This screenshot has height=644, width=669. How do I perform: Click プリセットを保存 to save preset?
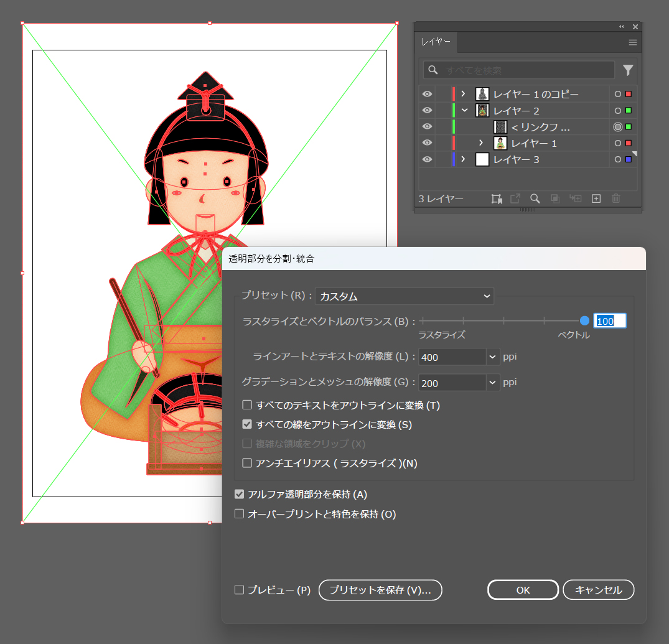pyautogui.click(x=380, y=590)
